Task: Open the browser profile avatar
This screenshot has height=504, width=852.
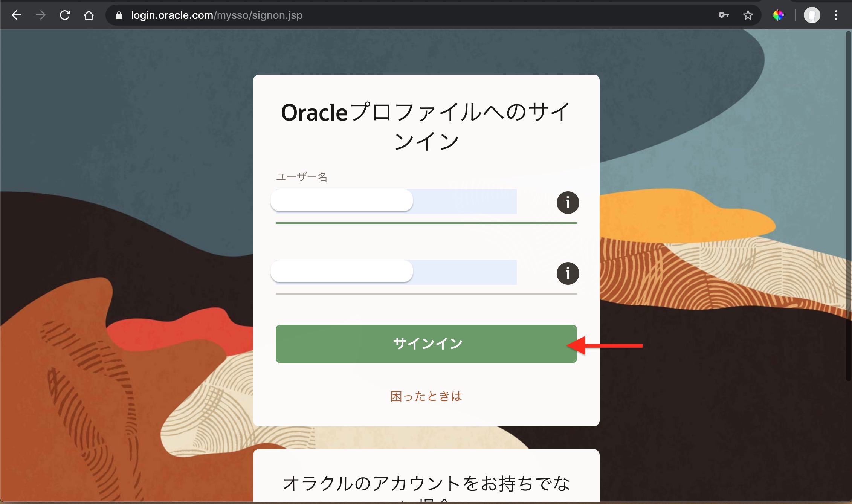Action: click(812, 15)
